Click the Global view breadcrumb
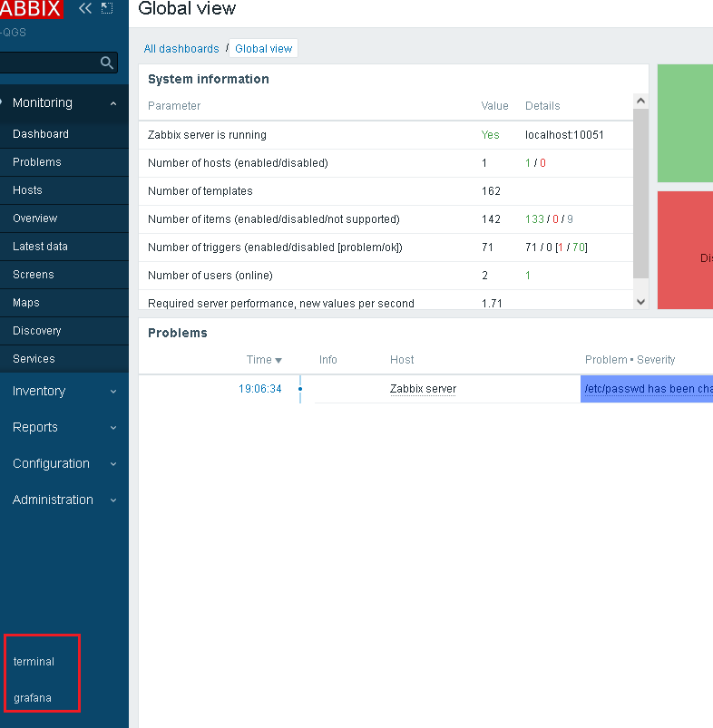This screenshot has width=713, height=728. [x=263, y=49]
